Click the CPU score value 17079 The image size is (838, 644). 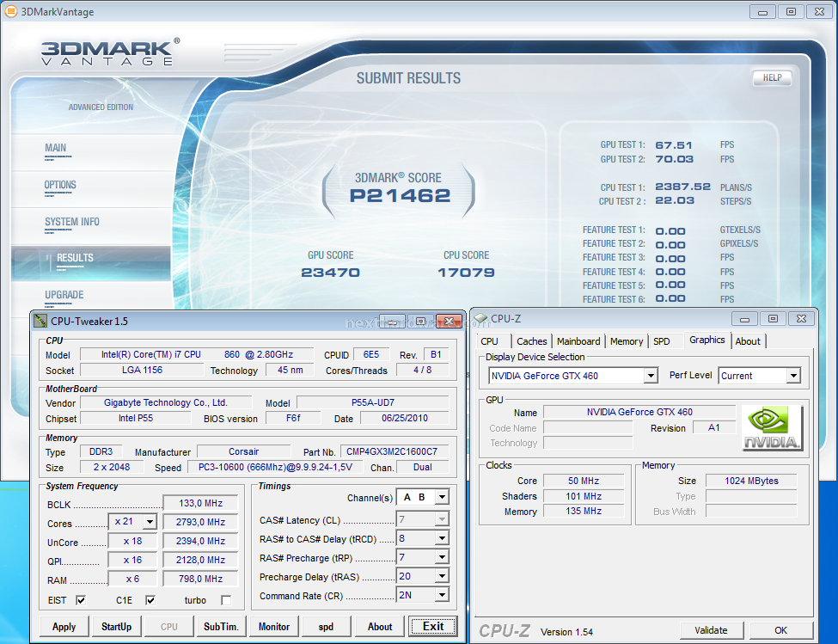click(466, 273)
